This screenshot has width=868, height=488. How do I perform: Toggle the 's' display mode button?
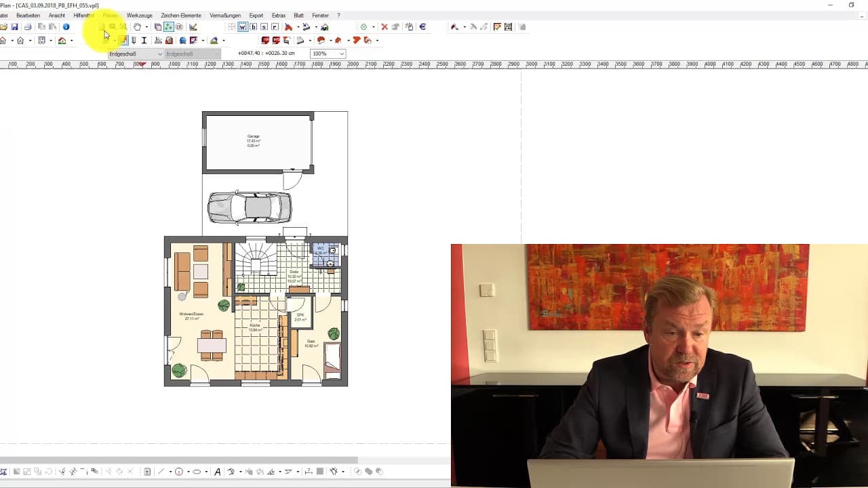click(x=264, y=27)
